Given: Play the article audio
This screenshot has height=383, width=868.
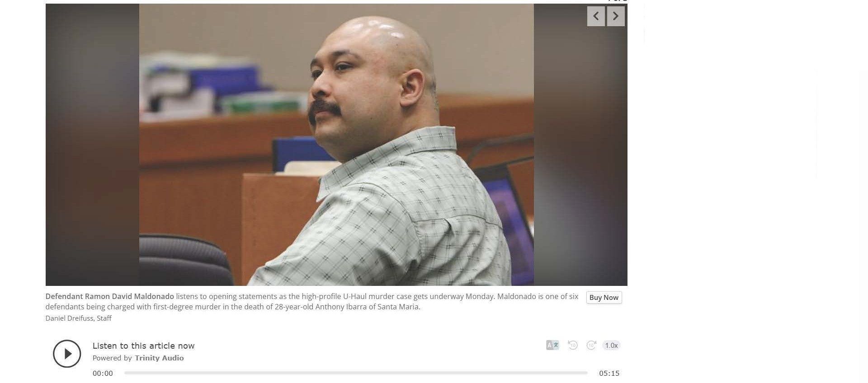Looking at the screenshot, I should (67, 354).
